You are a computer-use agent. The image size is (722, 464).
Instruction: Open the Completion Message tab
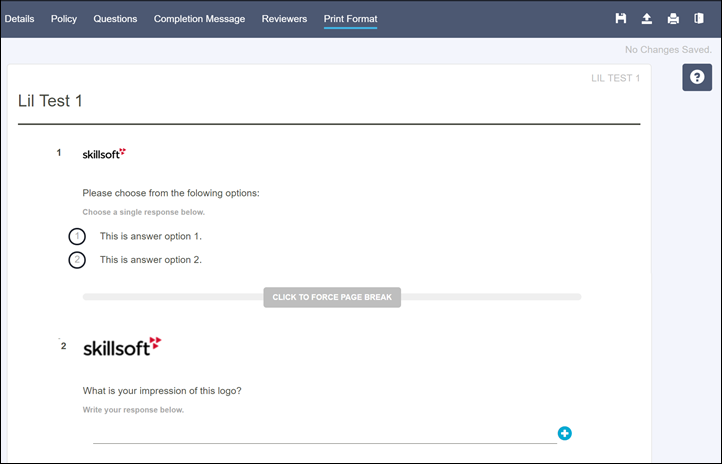click(199, 19)
